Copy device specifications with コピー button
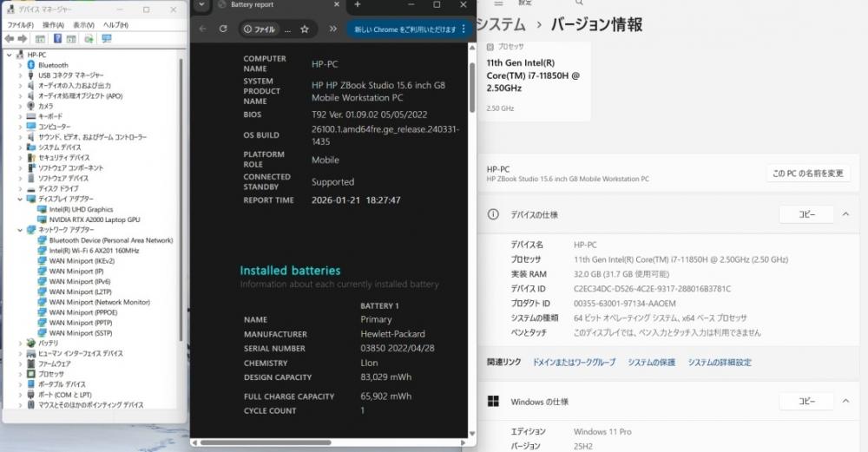The height and width of the screenshot is (452, 868). (x=806, y=214)
